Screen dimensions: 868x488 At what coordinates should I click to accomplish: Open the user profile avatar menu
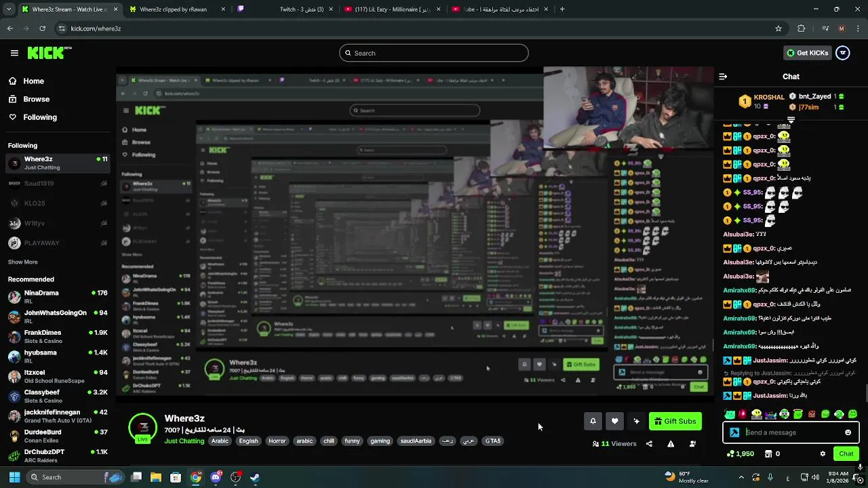pyautogui.click(x=842, y=53)
